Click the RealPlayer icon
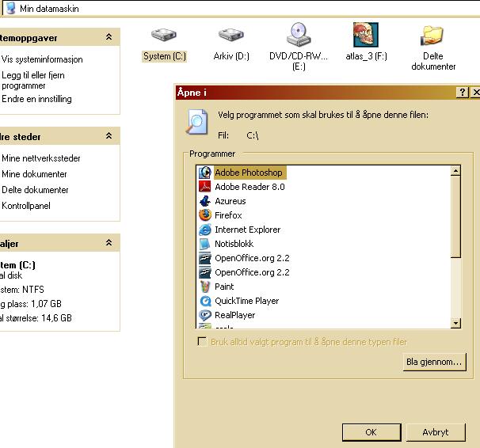The image size is (480, 448). (205, 315)
